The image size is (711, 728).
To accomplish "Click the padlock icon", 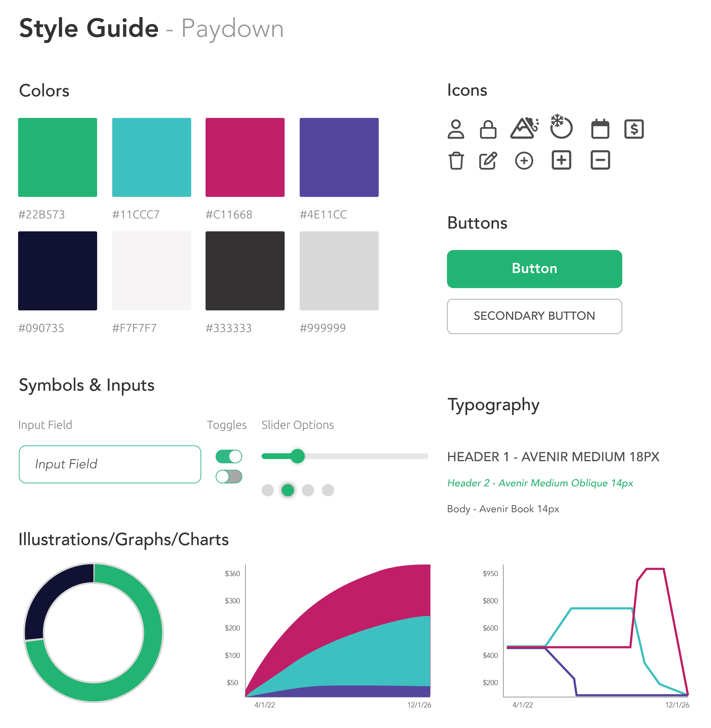I will point(488,129).
